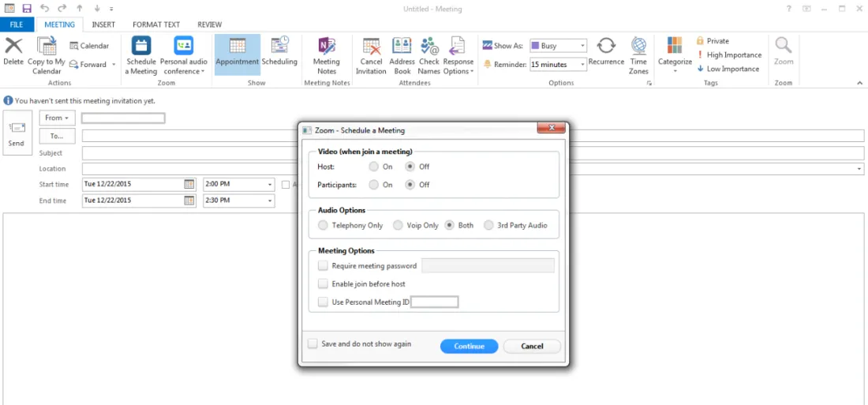Click Cancel Invitation icon
Screen dimensions: 868x405
click(x=371, y=46)
